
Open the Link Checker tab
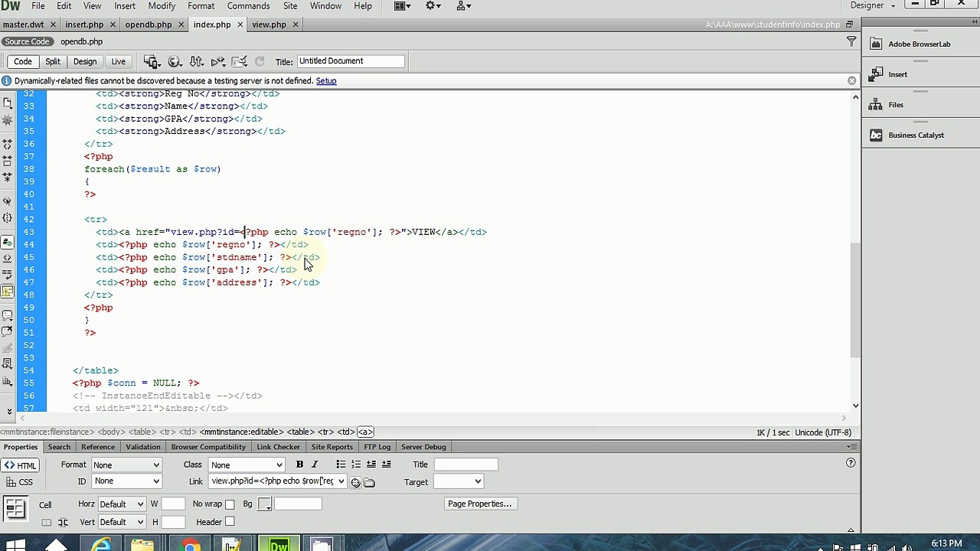point(279,447)
